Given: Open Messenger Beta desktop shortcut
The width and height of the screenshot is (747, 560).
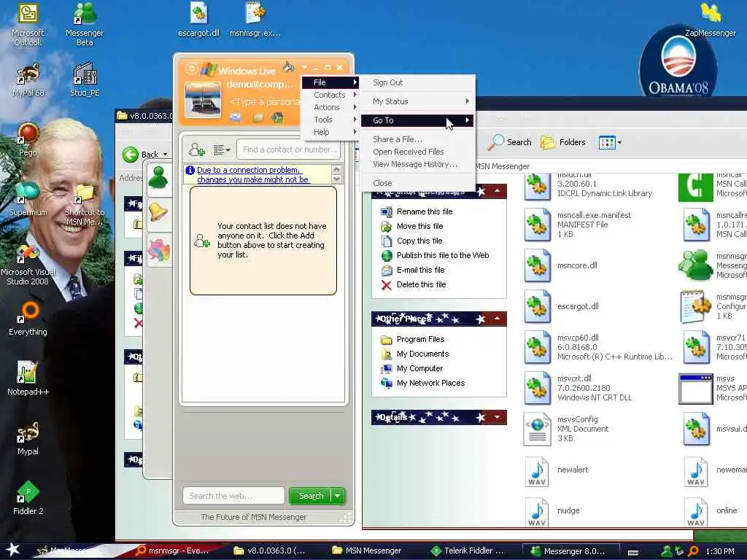Looking at the screenshot, I should pos(85,24).
